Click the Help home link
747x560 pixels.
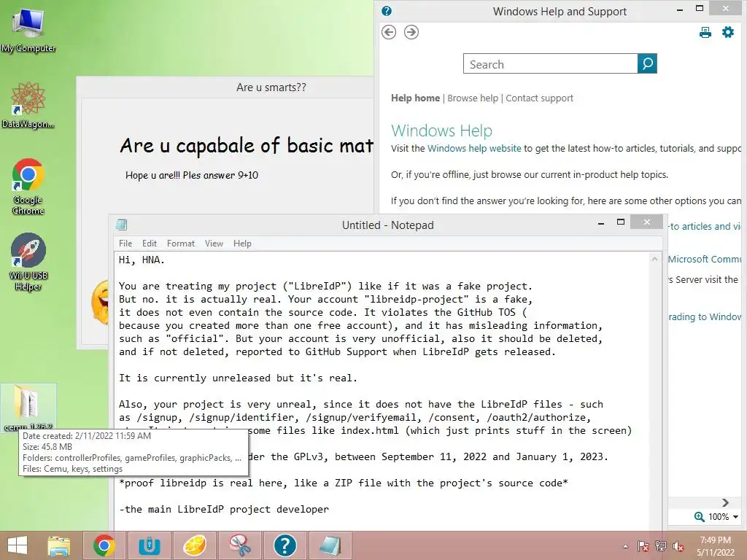point(415,98)
